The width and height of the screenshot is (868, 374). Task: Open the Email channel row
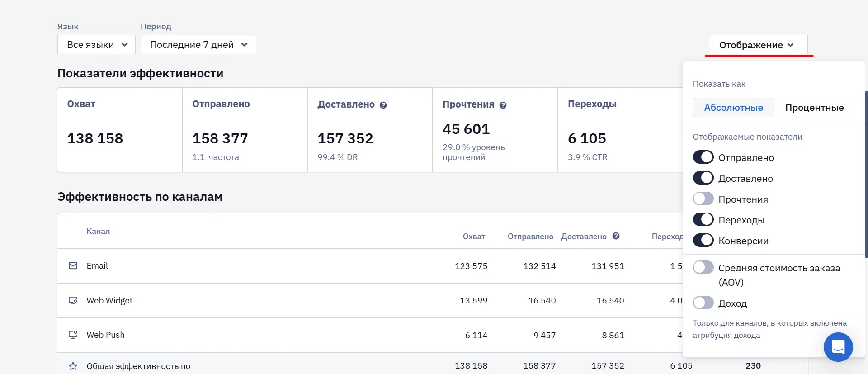(370, 266)
